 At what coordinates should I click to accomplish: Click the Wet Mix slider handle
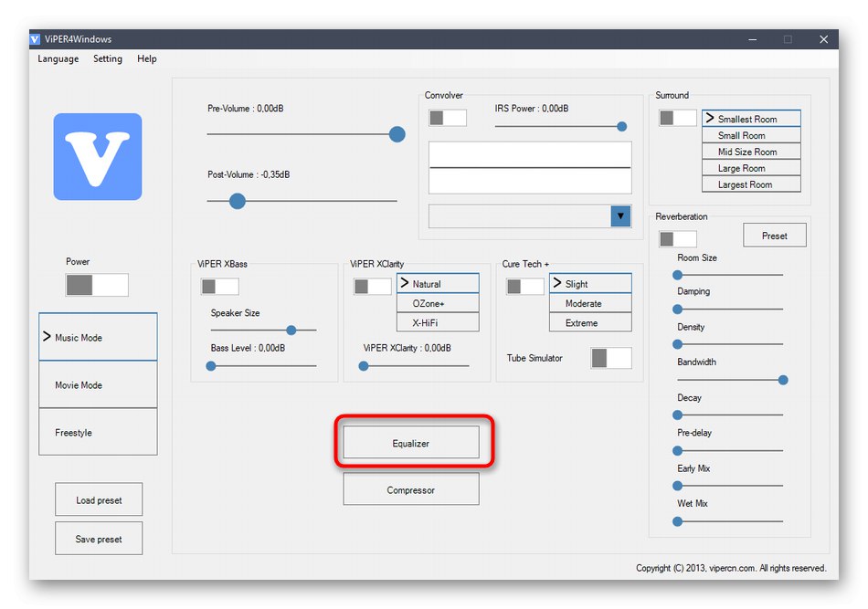coord(678,521)
